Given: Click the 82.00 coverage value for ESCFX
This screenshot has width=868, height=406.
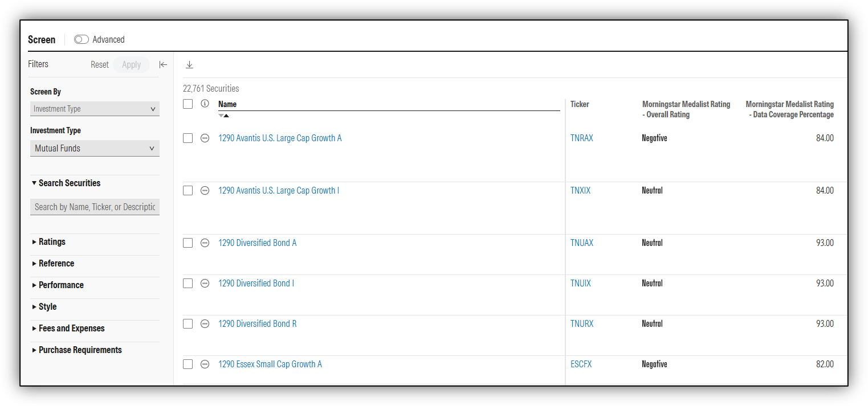Looking at the screenshot, I should (825, 364).
